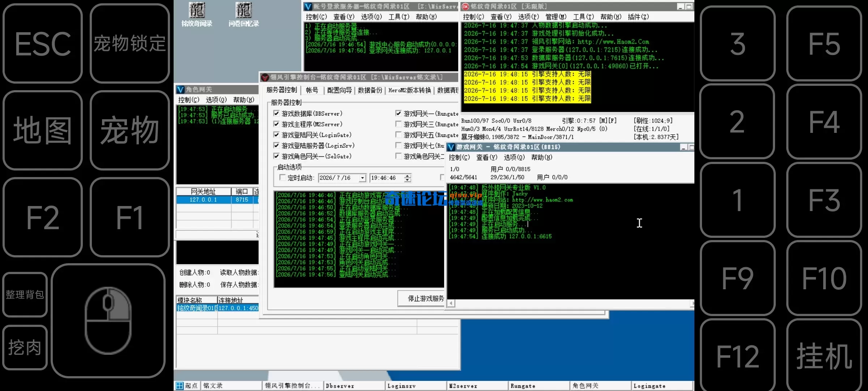Enable 游戏网关三 checkbox
868x391 pixels.
(x=398, y=124)
